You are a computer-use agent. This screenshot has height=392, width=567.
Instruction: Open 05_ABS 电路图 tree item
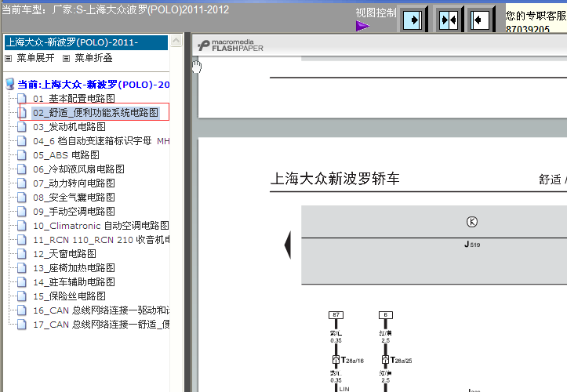click(x=66, y=154)
